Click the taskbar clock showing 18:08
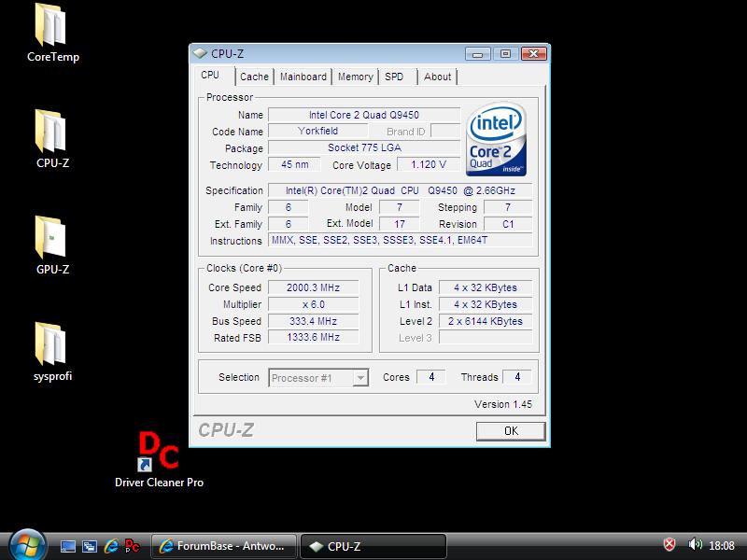Viewport: 747px width, 560px height. (721, 546)
